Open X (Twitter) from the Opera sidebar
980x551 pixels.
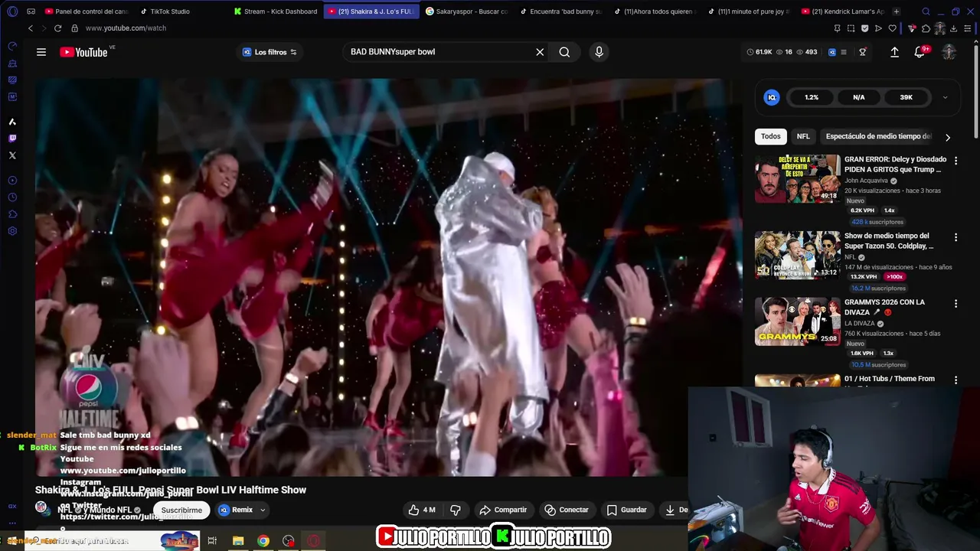tap(12, 155)
